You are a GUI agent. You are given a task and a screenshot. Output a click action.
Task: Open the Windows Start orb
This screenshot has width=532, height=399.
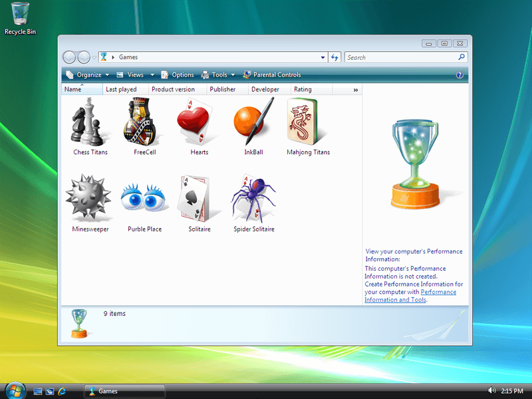tap(15, 390)
